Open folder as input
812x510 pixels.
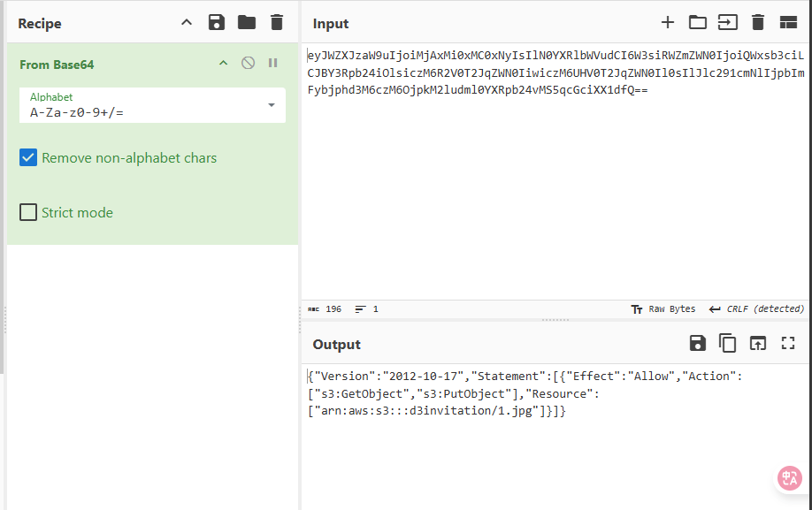click(x=698, y=23)
